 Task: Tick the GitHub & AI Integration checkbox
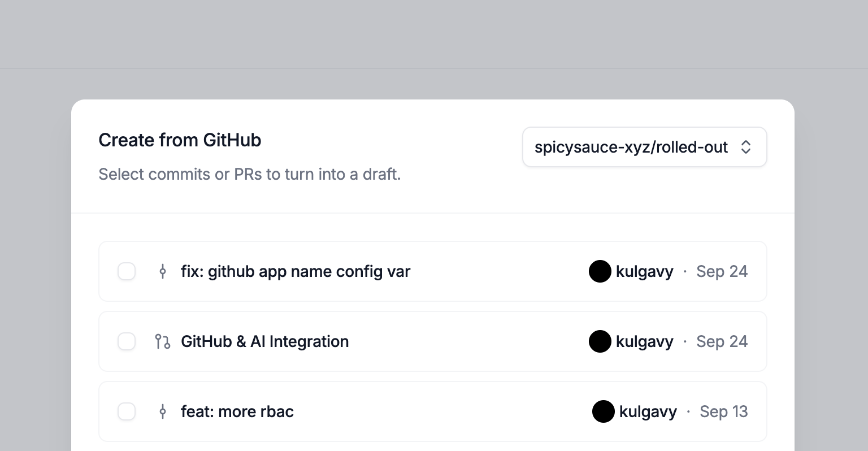pos(127,342)
